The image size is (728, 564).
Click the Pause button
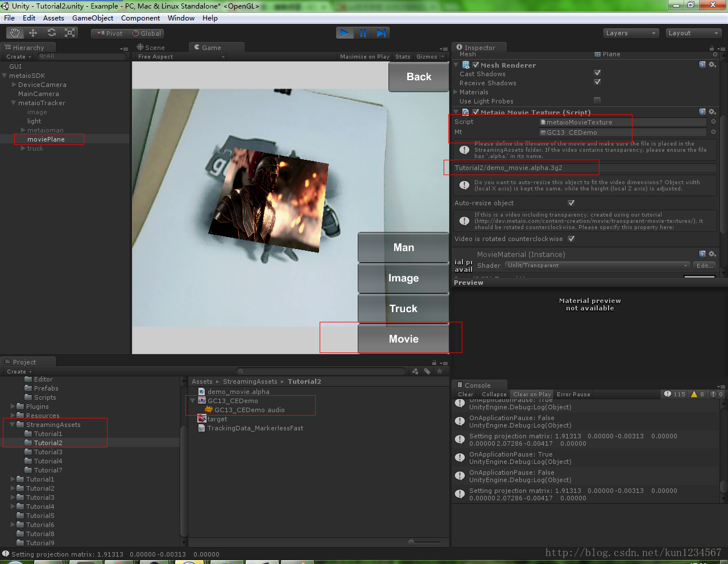pos(363,33)
